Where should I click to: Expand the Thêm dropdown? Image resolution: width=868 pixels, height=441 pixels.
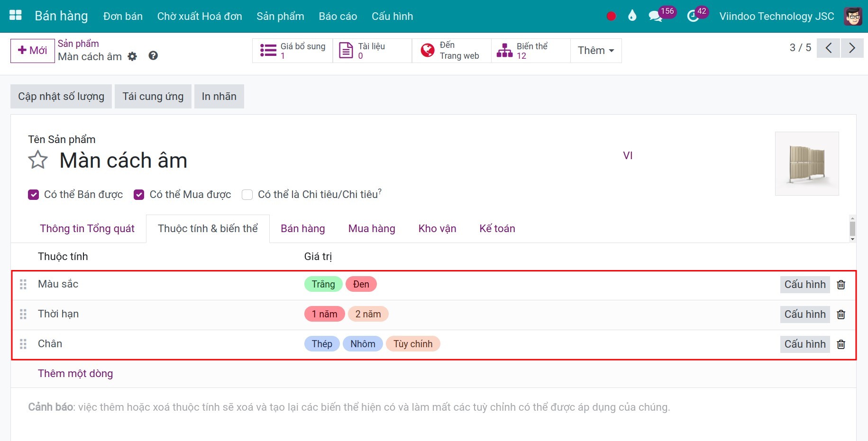pos(596,51)
